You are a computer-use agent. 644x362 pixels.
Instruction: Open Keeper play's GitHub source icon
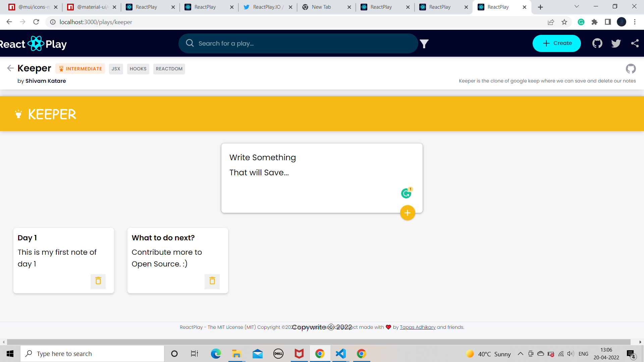[631, 69]
